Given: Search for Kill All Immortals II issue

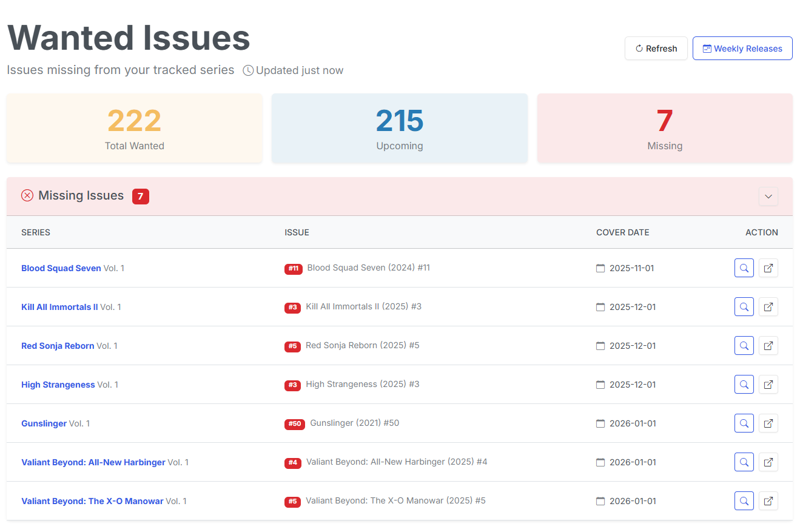Looking at the screenshot, I should (744, 307).
